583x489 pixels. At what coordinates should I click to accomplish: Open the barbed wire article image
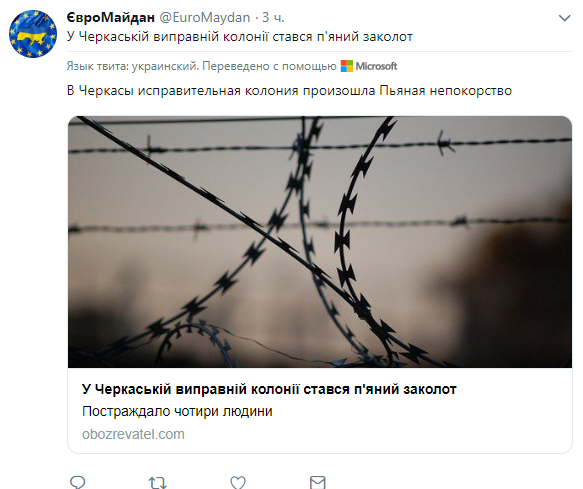pos(320,242)
